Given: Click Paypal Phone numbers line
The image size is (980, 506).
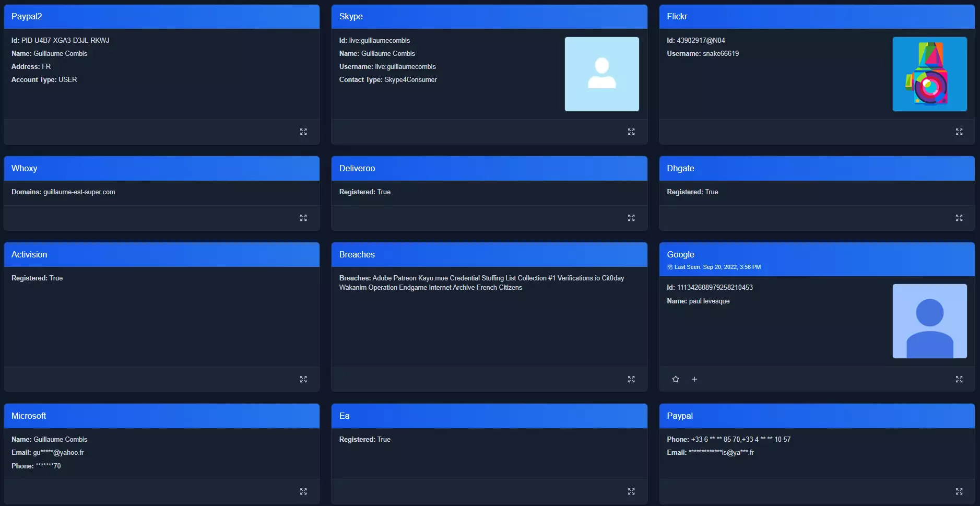Looking at the screenshot, I should coord(728,439).
